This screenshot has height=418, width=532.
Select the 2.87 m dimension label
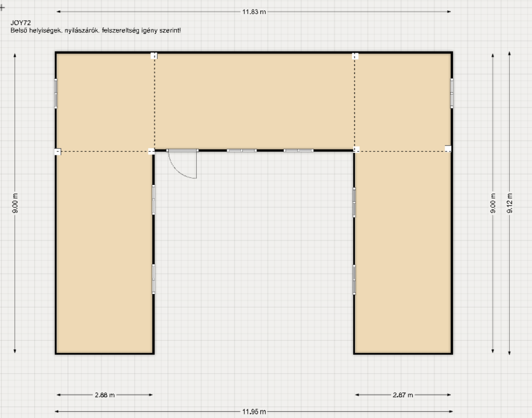pyautogui.click(x=403, y=395)
